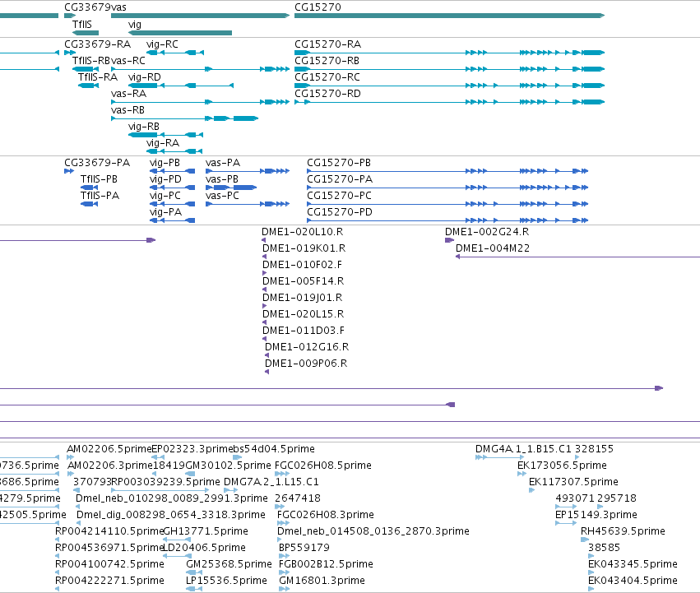Select the TfIIS gene arrow

click(x=86, y=33)
